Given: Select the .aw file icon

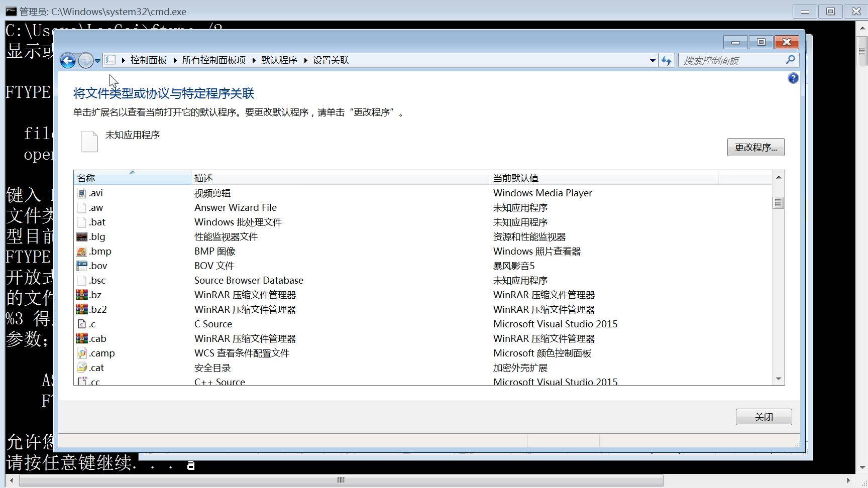Looking at the screenshot, I should click(82, 208).
